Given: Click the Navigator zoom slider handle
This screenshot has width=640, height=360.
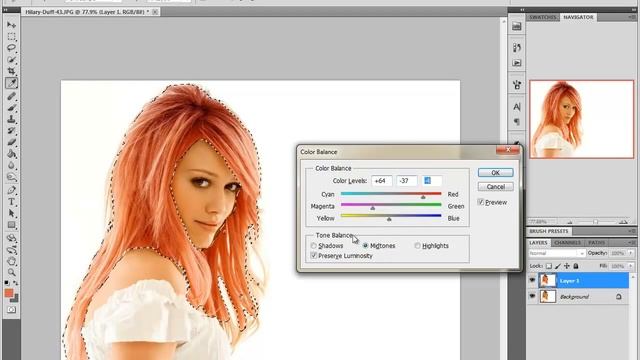Looking at the screenshot, I should click(x=596, y=222).
